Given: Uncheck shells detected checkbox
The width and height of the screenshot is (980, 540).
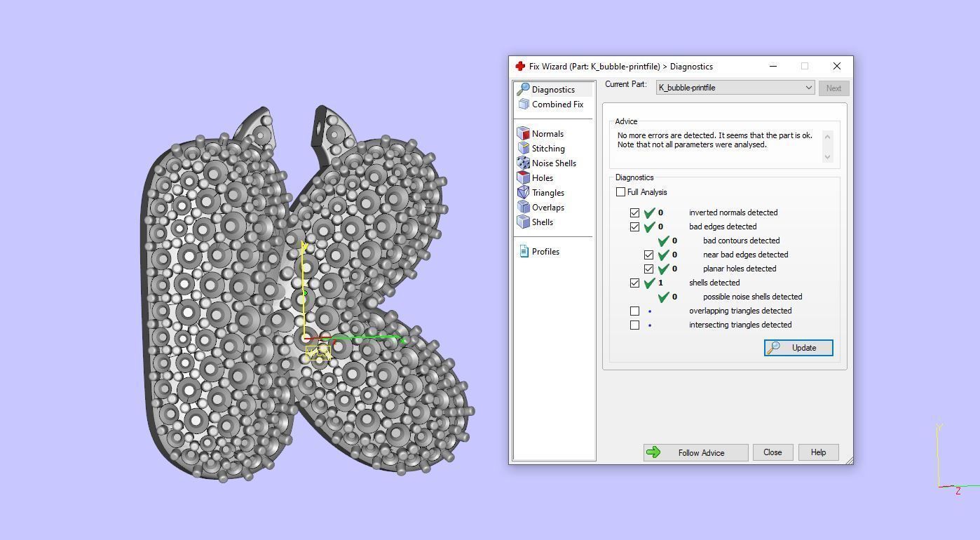Looking at the screenshot, I should point(634,283).
